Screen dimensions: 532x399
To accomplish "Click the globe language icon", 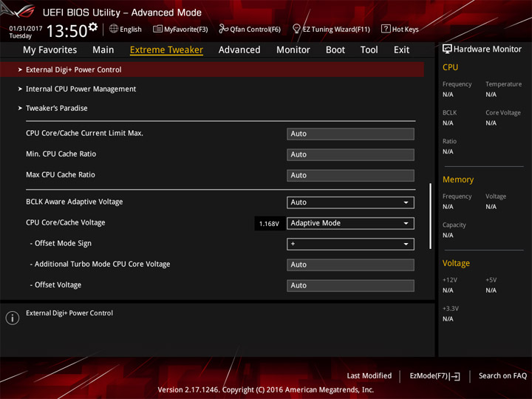I will click(114, 29).
